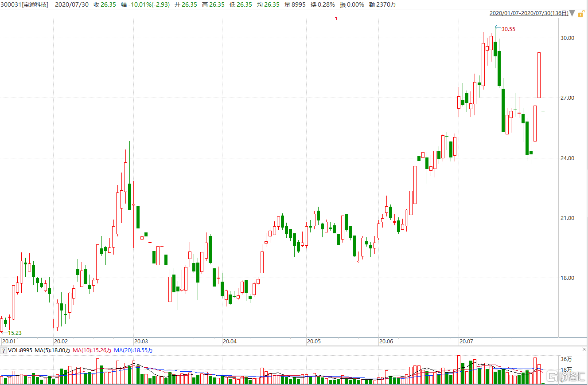
Task: Click the 24.00 price axis label
Action: [568, 158]
